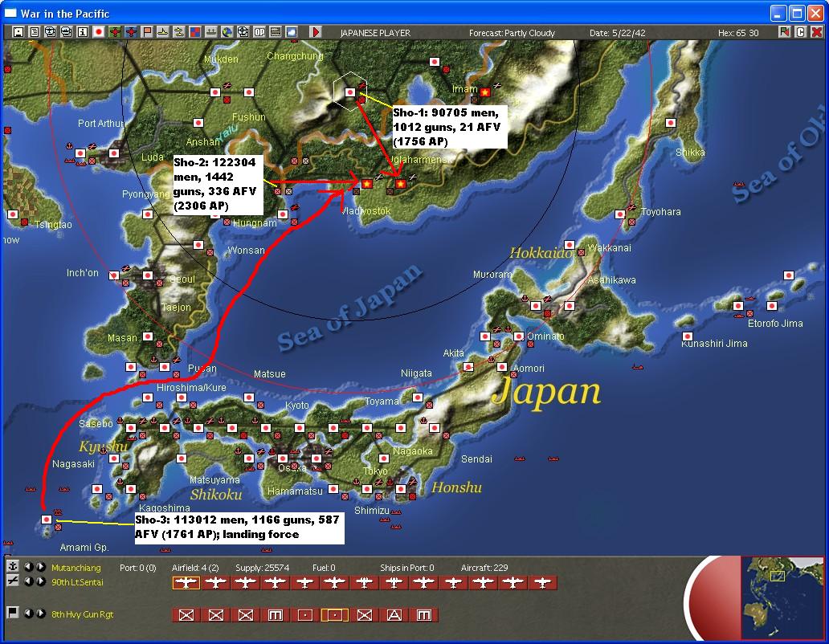Screen dimensions: 829x644
Task: Click the striped list icon beside OP
Action: pyautogui.click(x=276, y=32)
